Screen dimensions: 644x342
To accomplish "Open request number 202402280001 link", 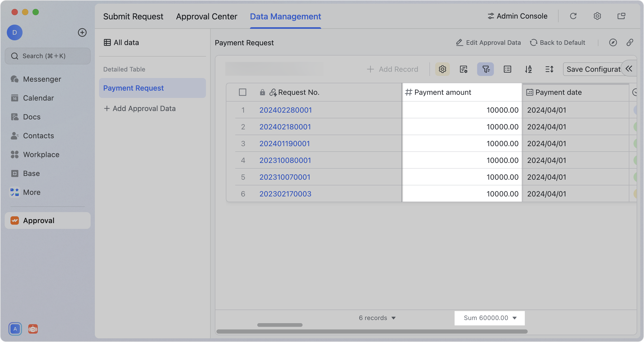I will pos(286,110).
